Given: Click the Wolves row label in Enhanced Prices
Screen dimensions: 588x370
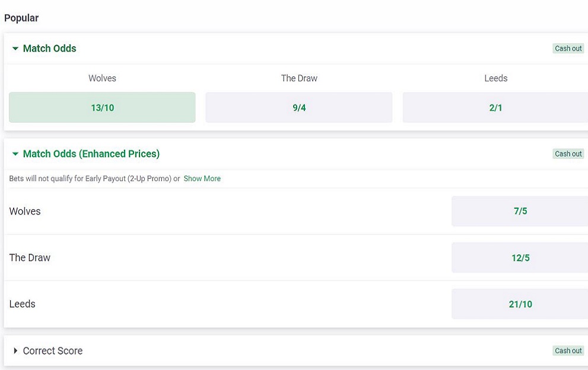Looking at the screenshot, I should pyautogui.click(x=25, y=212).
